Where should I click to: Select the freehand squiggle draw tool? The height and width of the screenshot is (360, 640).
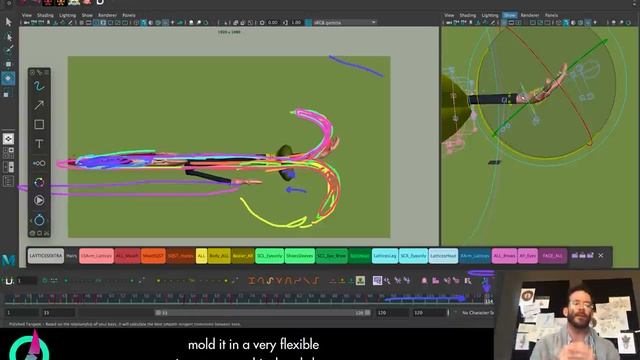click(39, 86)
